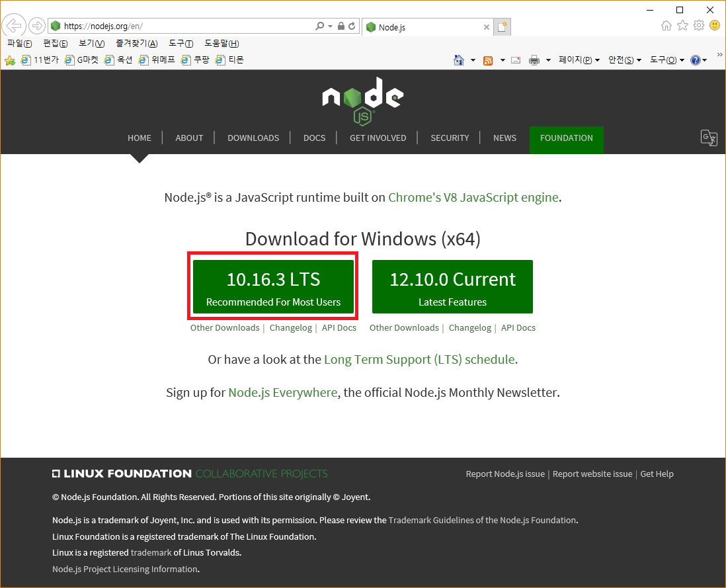This screenshot has width=726, height=588.
Task: Click the blue Help question icon
Action: point(696,60)
